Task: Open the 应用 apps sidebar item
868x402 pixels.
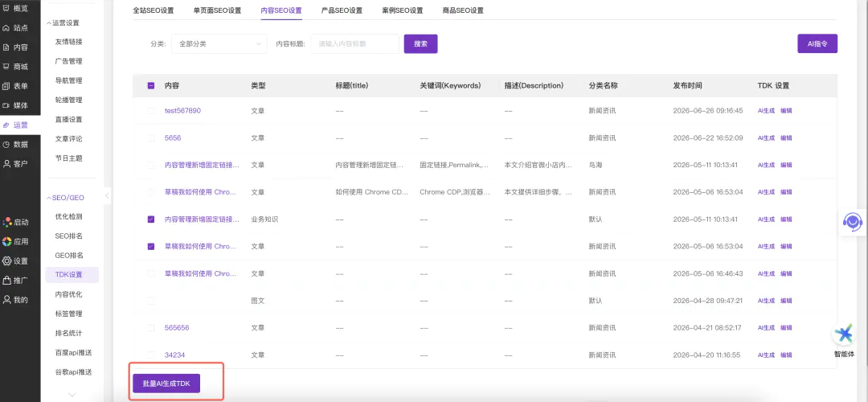Action: [x=16, y=241]
